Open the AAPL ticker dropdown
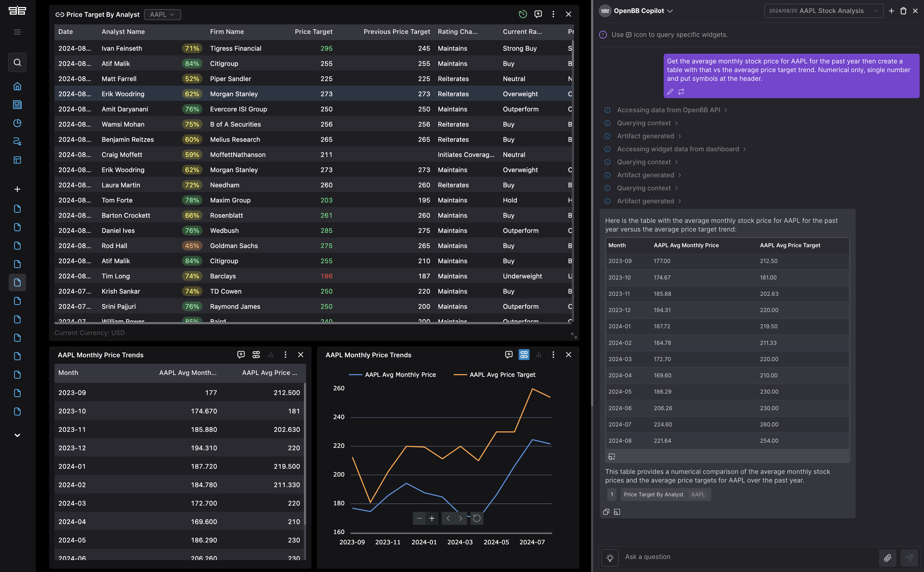Viewport: 924px width, 572px height. pos(162,14)
